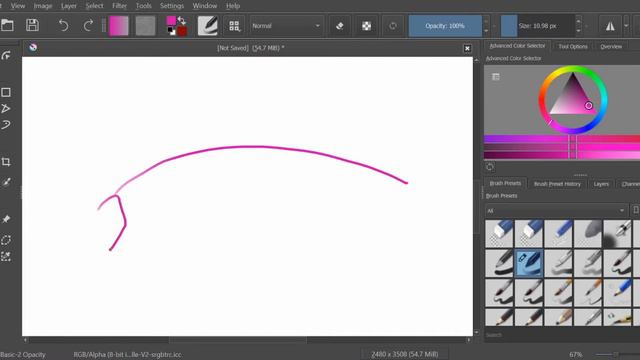
Task: Switch to Brush Preset History tab
Action: 557,184
